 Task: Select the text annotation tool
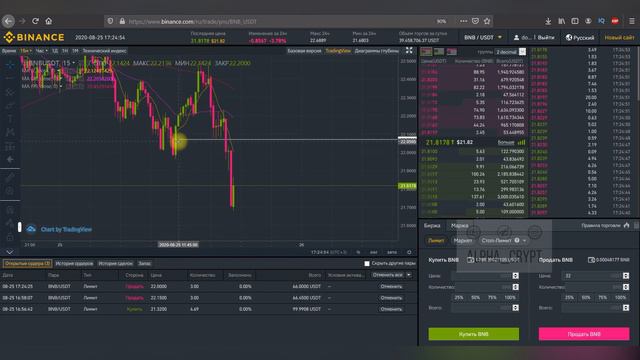(10, 119)
